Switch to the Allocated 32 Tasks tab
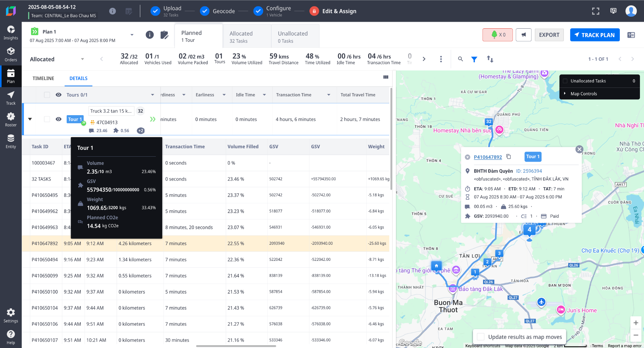This screenshot has height=348, width=644. tap(247, 36)
